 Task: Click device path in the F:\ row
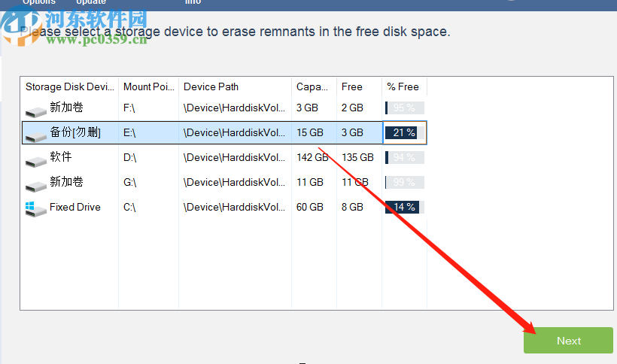tap(234, 108)
